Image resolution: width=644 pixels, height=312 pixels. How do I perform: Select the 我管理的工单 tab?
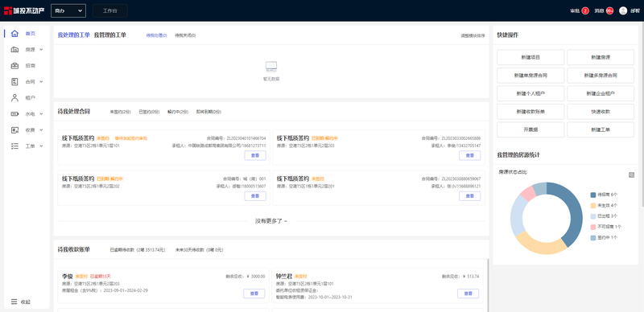tap(110, 35)
